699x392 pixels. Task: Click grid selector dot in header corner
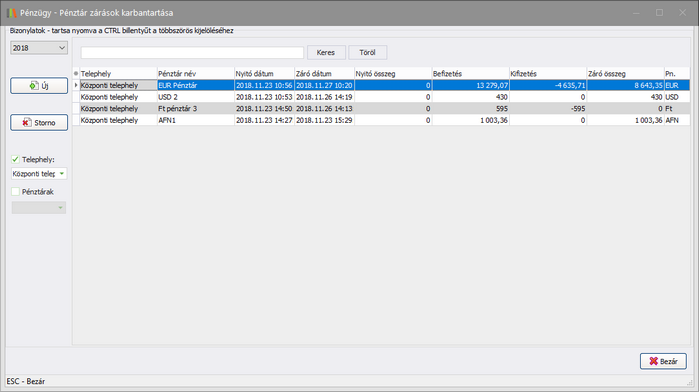click(x=76, y=74)
